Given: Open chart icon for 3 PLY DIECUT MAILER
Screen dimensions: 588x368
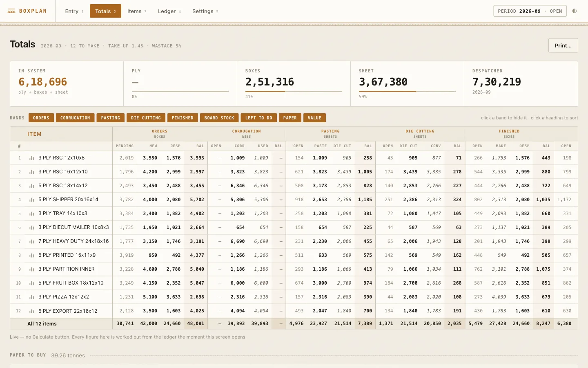Looking at the screenshot, I should tap(31, 227).
